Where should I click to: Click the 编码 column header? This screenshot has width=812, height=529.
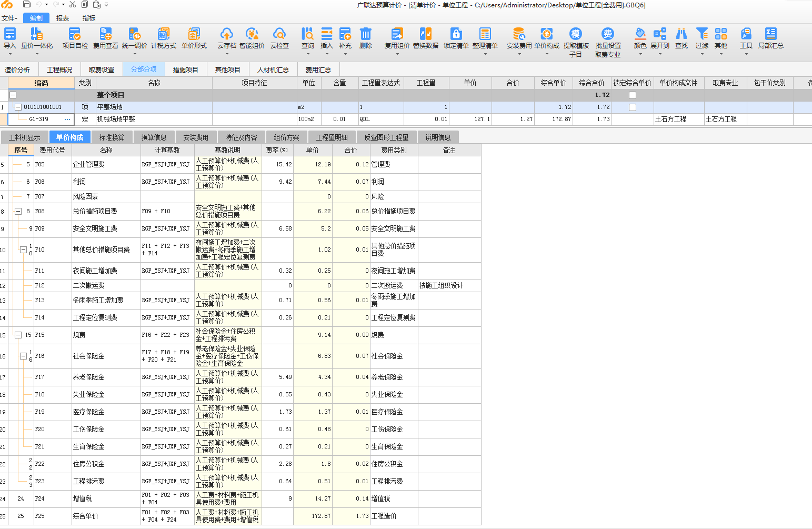click(x=41, y=83)
